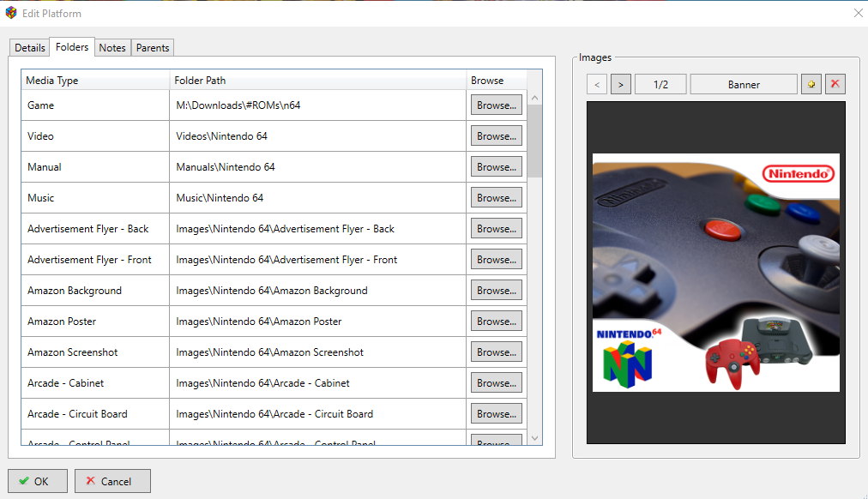The width and height of the screenshot is (868, 499).
Task: Select the Folders tab
Action: click(x=72, y=47)
